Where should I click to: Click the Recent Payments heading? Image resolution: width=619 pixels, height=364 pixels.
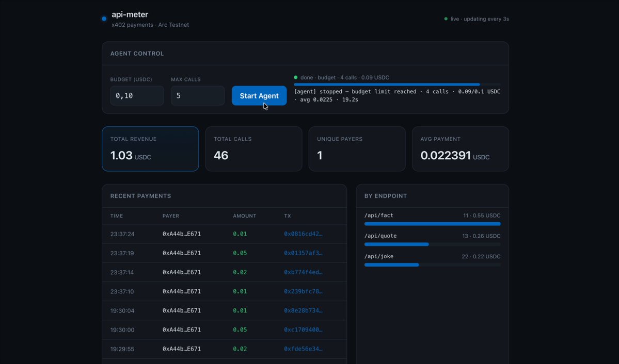[x=140, y=196]
